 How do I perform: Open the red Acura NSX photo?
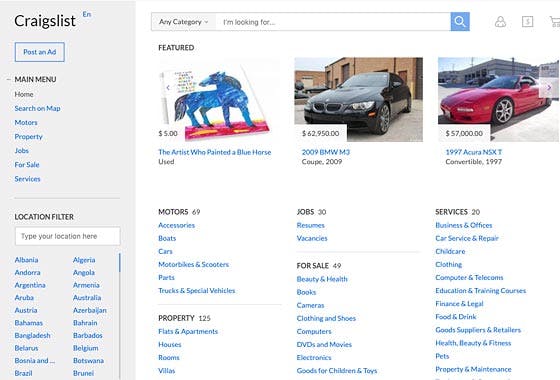pos(498,100)
